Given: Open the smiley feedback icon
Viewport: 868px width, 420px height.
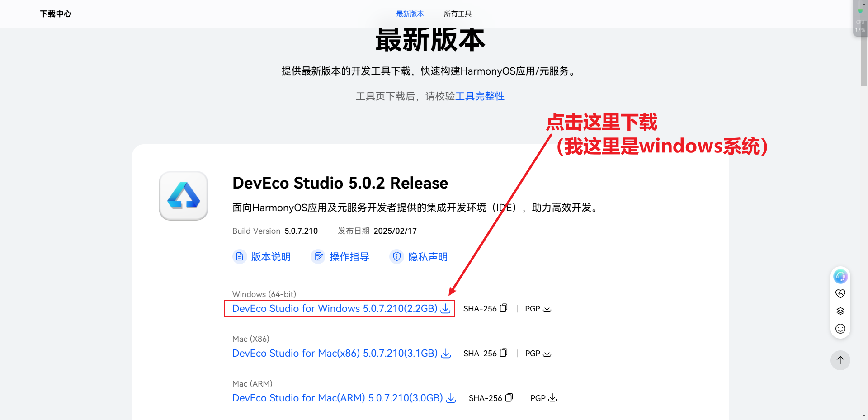Looking at the screenshot, I should (x=840, y=329).
